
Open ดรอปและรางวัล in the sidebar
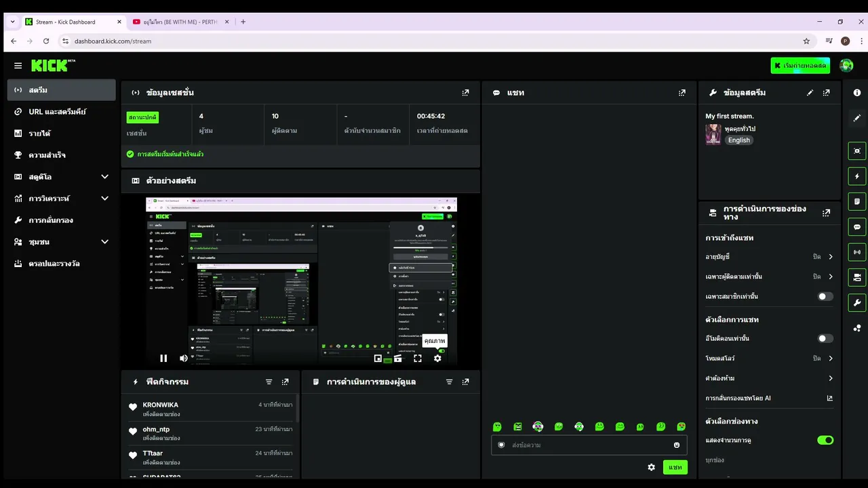pyautogui.click(x=62, y=264)
